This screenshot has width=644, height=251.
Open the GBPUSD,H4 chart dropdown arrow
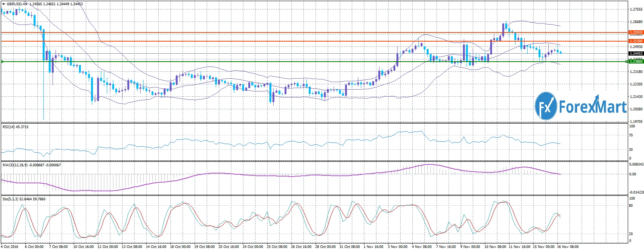3,4
